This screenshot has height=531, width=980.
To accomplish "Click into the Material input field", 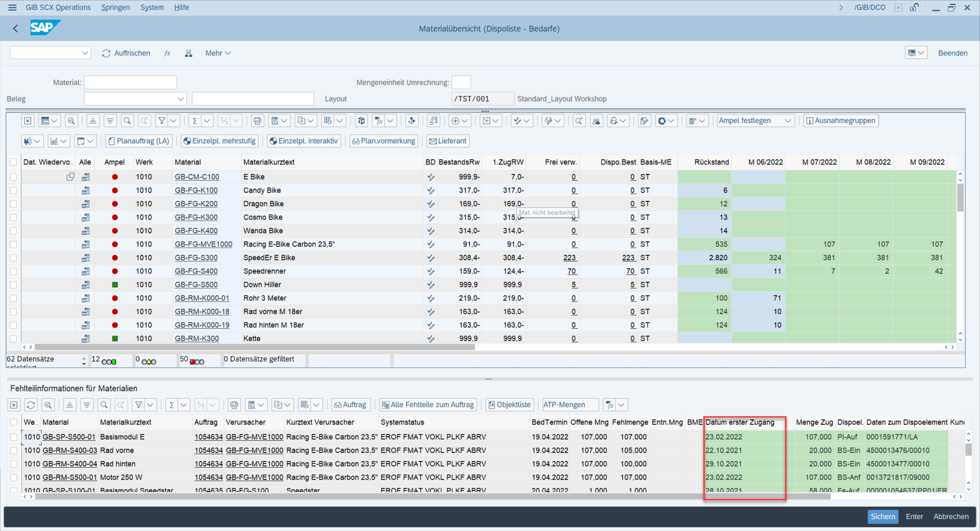I will tap(130, 82).
